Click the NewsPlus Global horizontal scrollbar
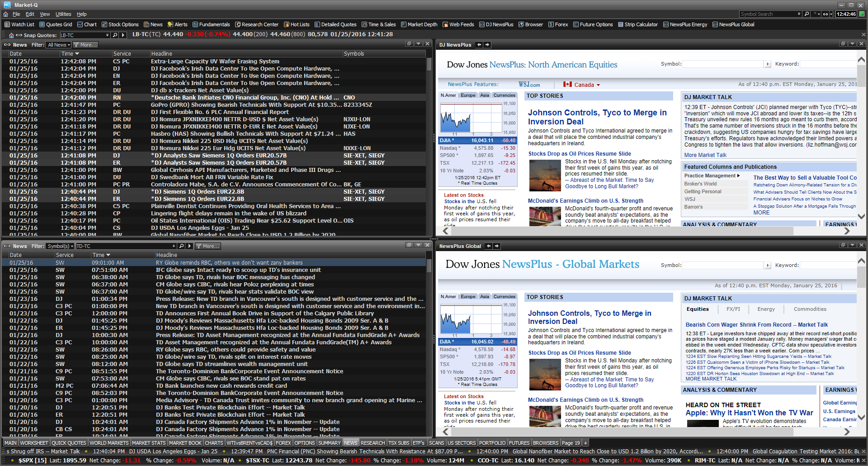 pyautogui.click(x=622, y=432)
